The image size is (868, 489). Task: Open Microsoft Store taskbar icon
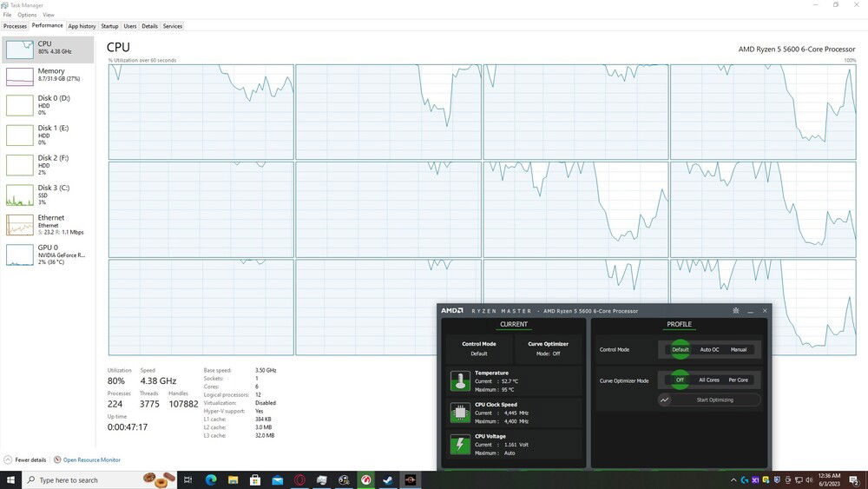(x=255, y=479)
